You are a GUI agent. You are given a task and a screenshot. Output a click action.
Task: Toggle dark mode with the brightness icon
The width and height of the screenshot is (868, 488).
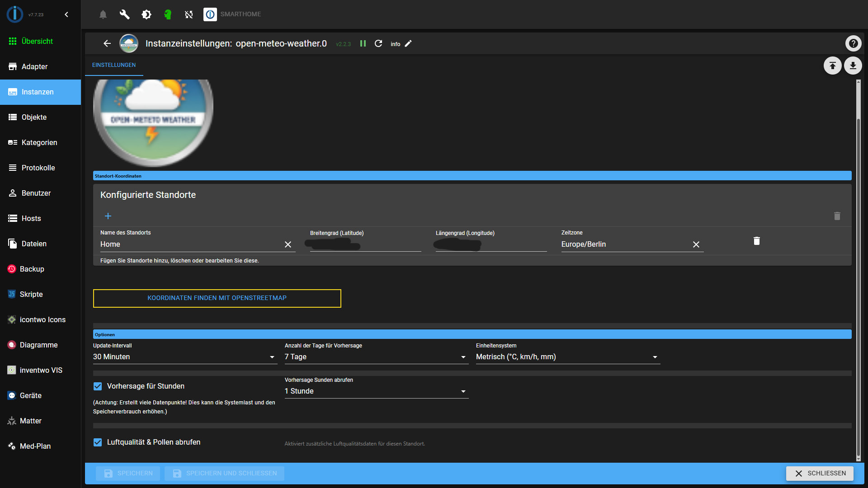pyautogui.click(x=146, y=14)
